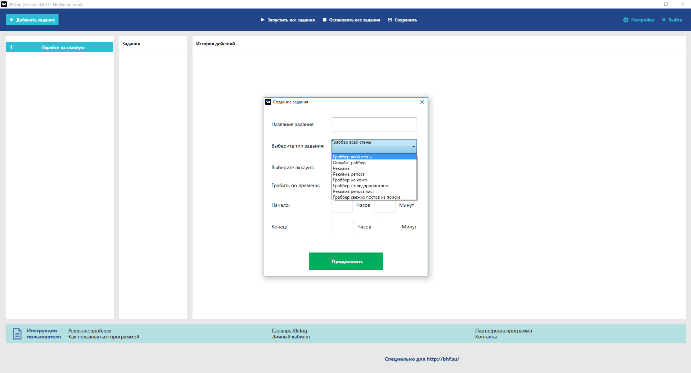Click the plus icon on add task button
Screen dimensions: 691x373
pos(11,20)
